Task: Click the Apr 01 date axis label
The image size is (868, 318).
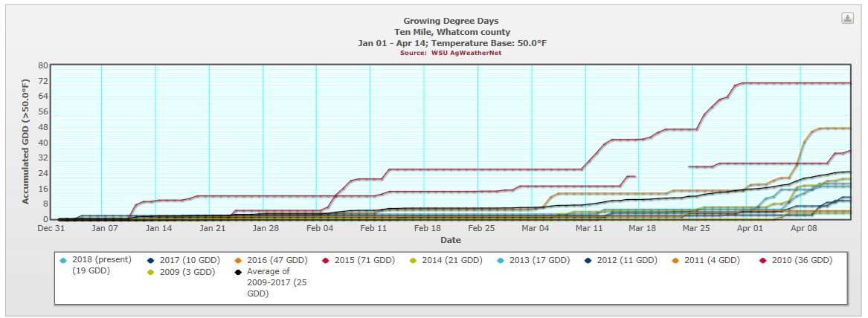Action: [x=750, y=229]
